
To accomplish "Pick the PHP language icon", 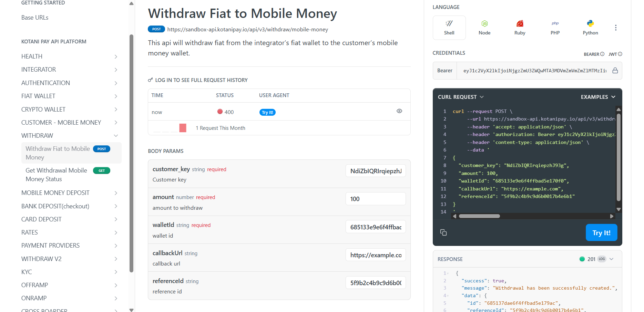I will (555, 23).
